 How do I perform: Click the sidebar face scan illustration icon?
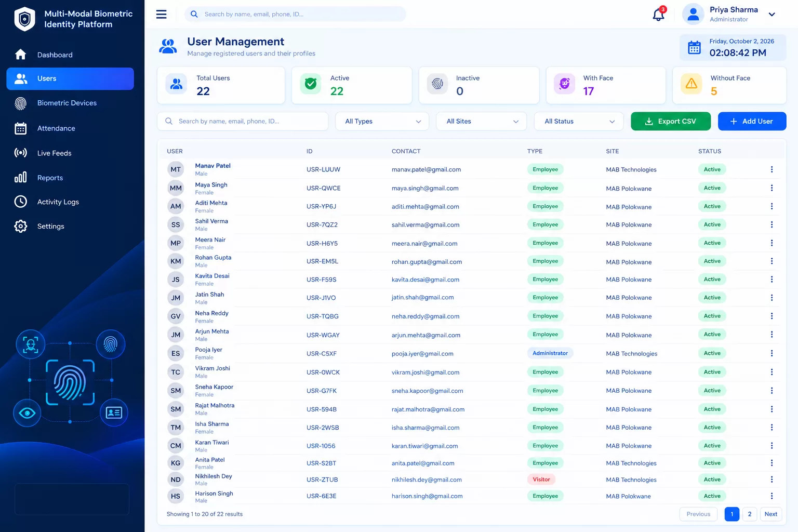pyautogui.click(x=31, y=344)
